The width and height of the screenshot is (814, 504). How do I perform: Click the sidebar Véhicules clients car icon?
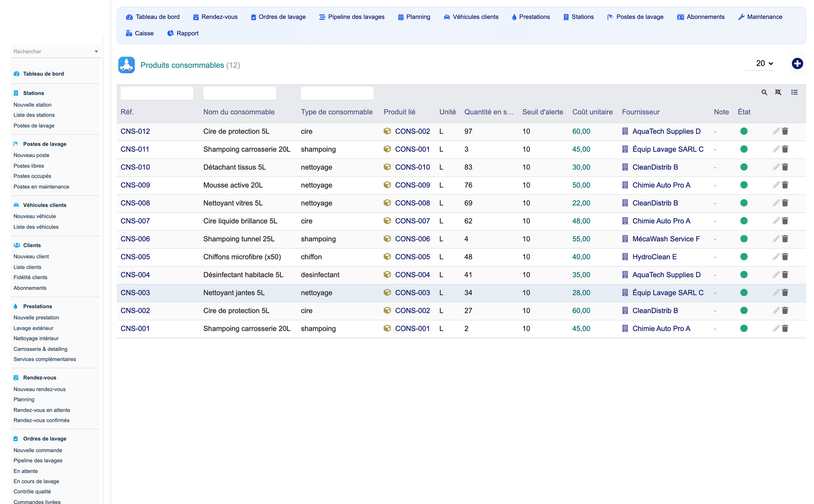pyautogui.click(x=16, y=205)
